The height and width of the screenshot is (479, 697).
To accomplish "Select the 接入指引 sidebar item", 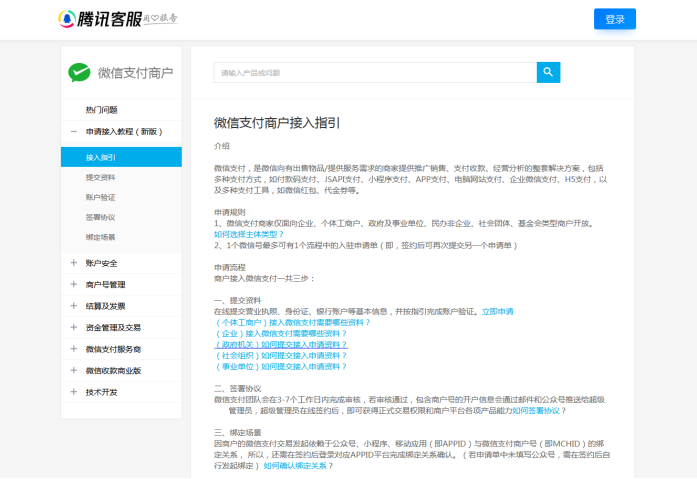I will tap(121, 157).
